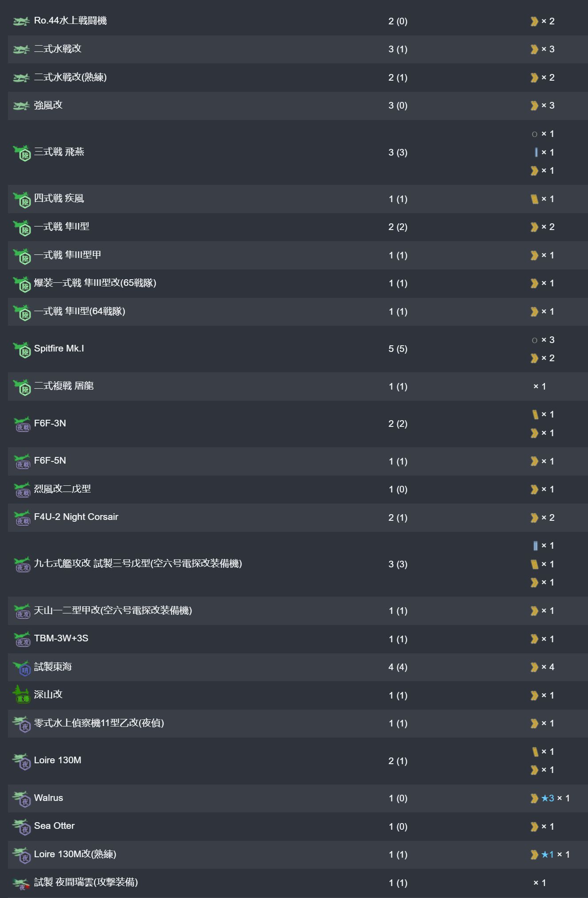
Task: Click the land-based fighter icon beside 三式戦 飛燕
Action: [x=22, y=152]
